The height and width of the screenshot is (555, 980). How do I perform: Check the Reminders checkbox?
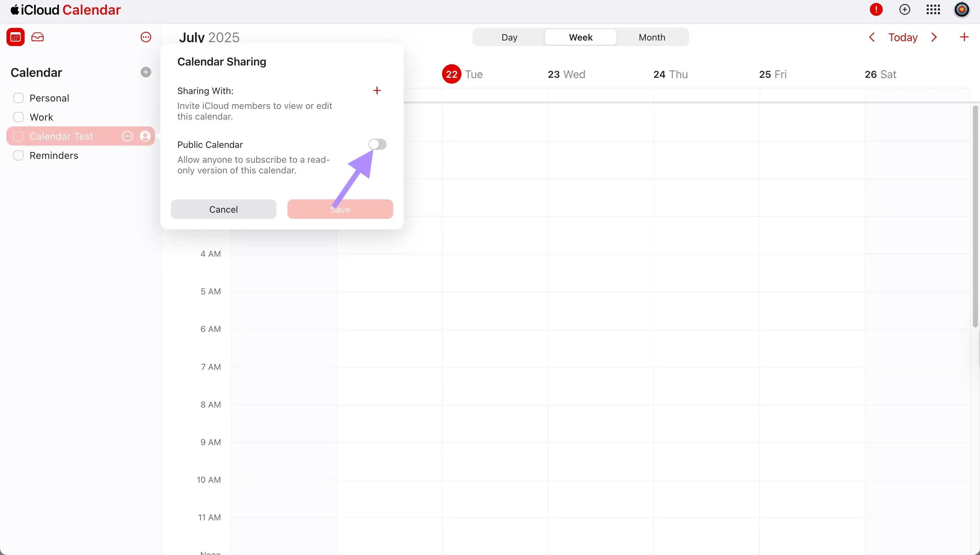(19, 155)
